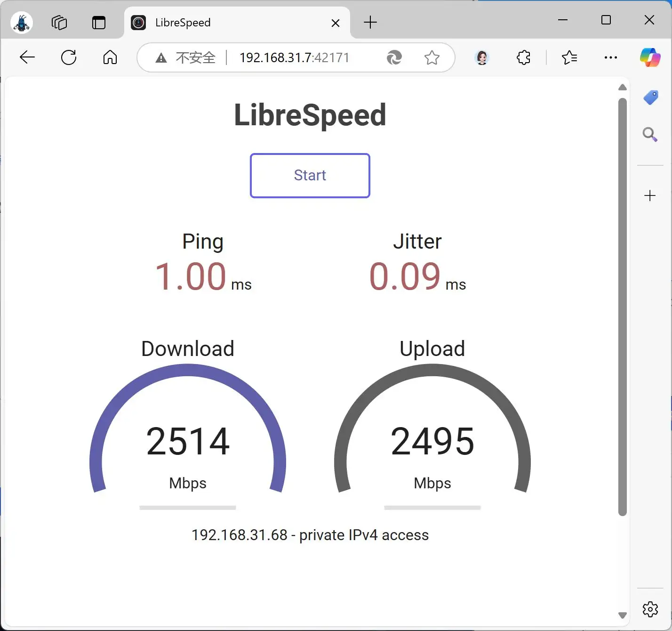Add this page to favorites with the star
This screenshot has height=631, width=672.
[x=432, y=57]
